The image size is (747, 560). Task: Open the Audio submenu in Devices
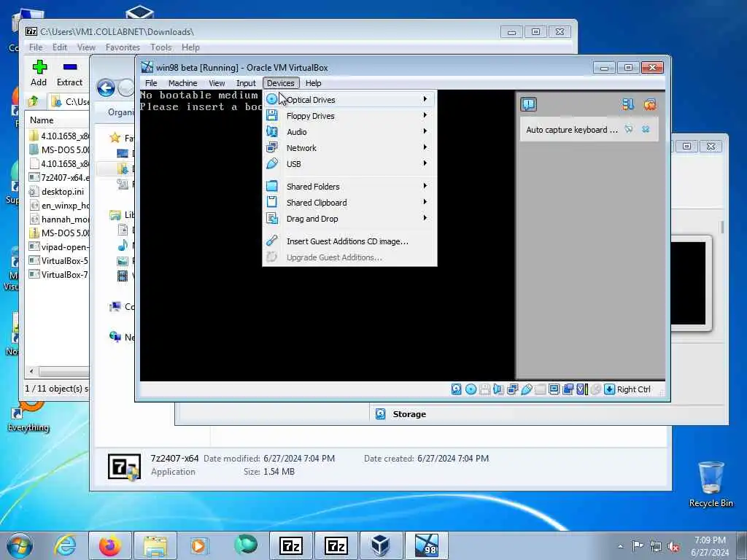[x=349, y=132]
